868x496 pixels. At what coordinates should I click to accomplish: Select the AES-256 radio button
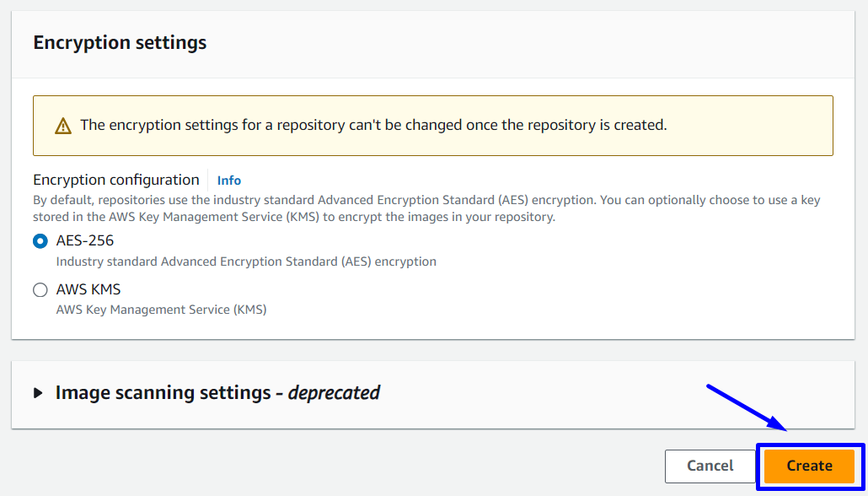[40, 241]
